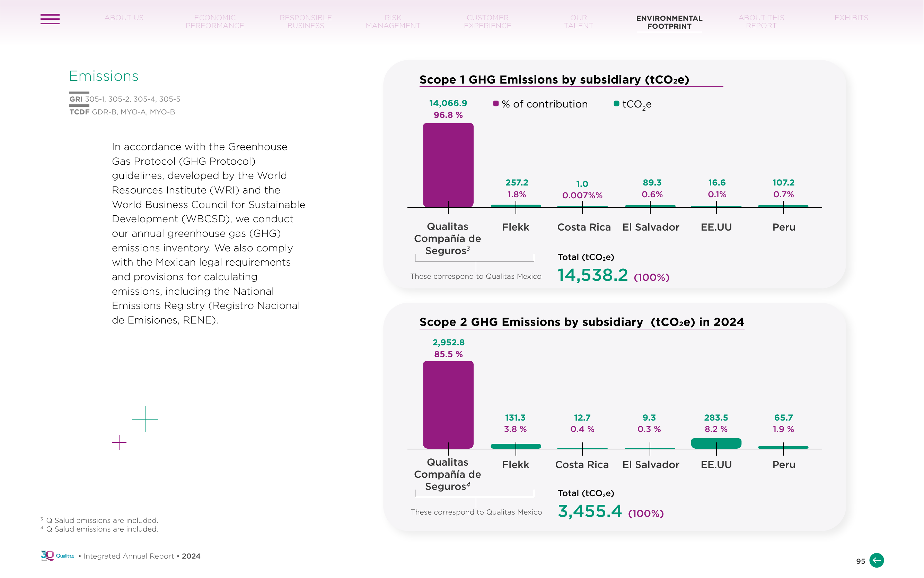This screenshot has height=578, width=924.
Task: Go to Exhibits section
Action: point(851,18)
